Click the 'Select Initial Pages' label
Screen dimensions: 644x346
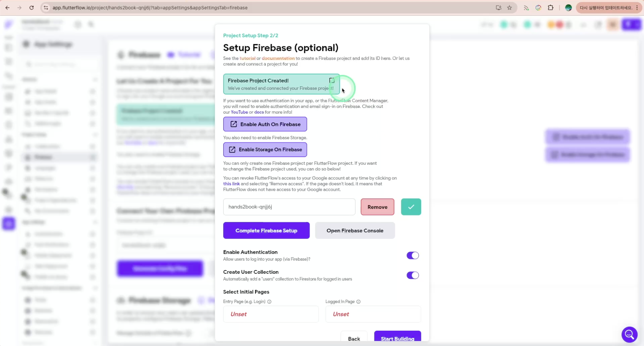point(246,292)
